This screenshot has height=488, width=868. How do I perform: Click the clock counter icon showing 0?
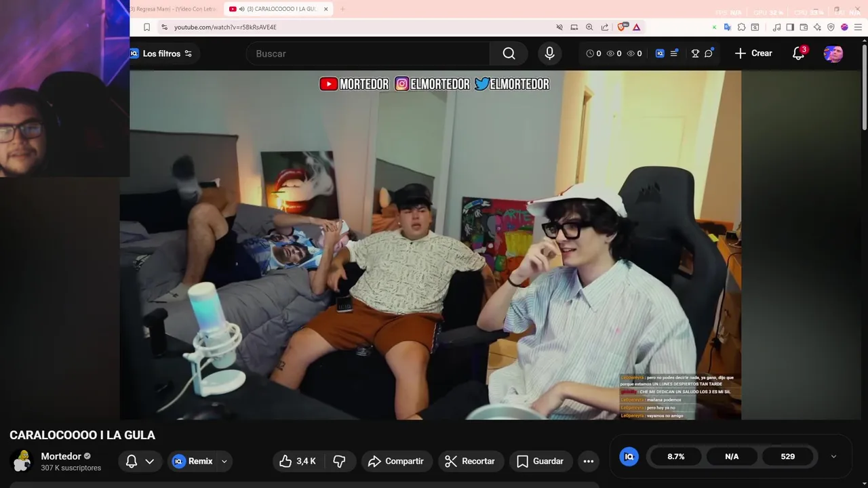[593, 54]
